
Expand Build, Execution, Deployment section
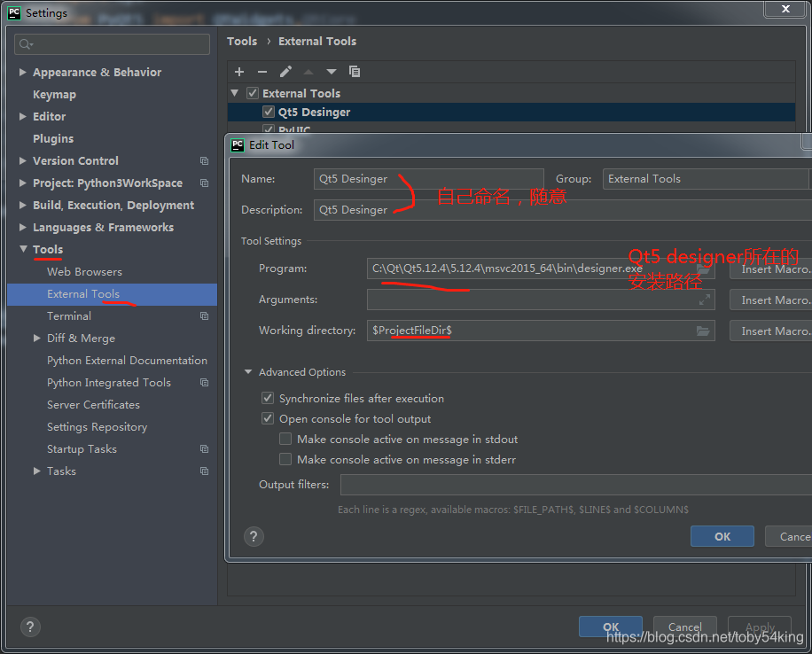coord(23,205)
